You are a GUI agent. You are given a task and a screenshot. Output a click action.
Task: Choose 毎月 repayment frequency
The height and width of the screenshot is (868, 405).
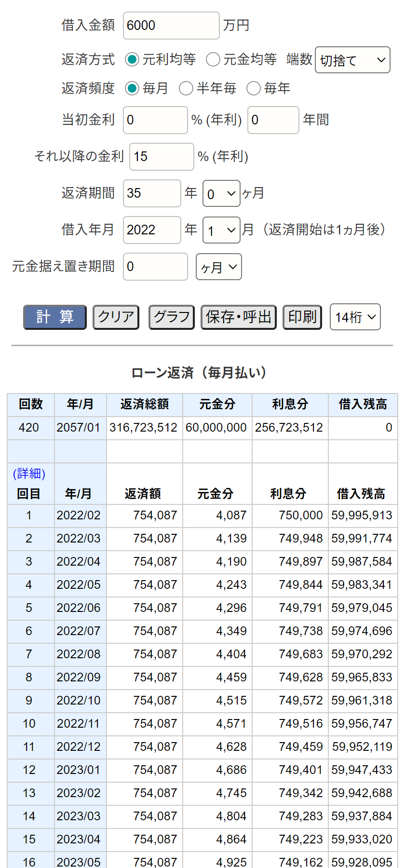click(132, 89)
